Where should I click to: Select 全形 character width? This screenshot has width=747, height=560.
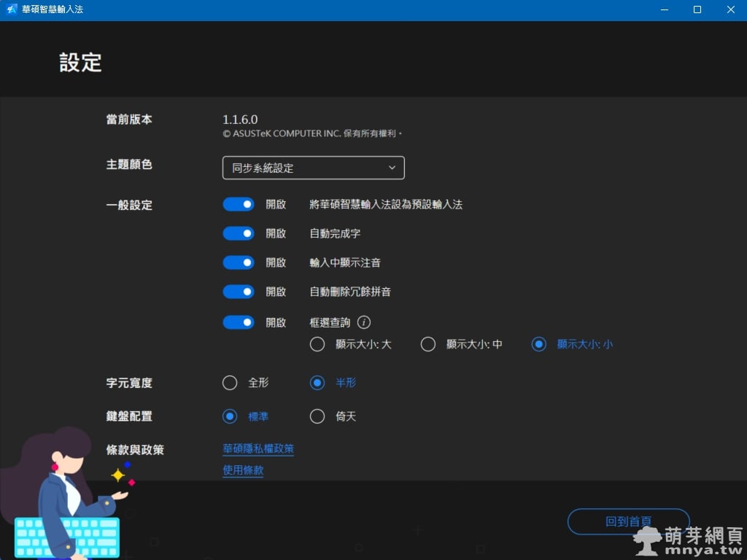[x=230, y=383]
